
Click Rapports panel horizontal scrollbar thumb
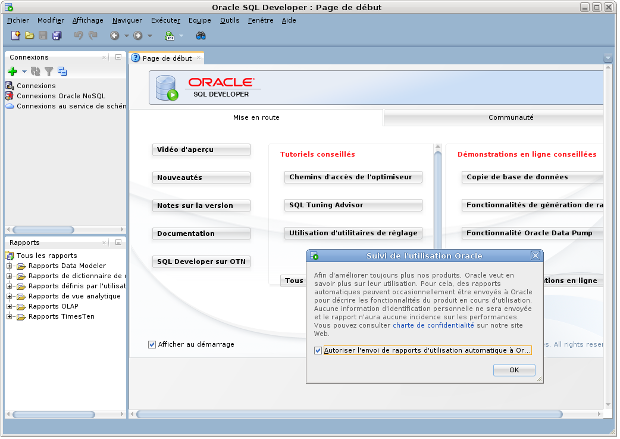(54, 414)
